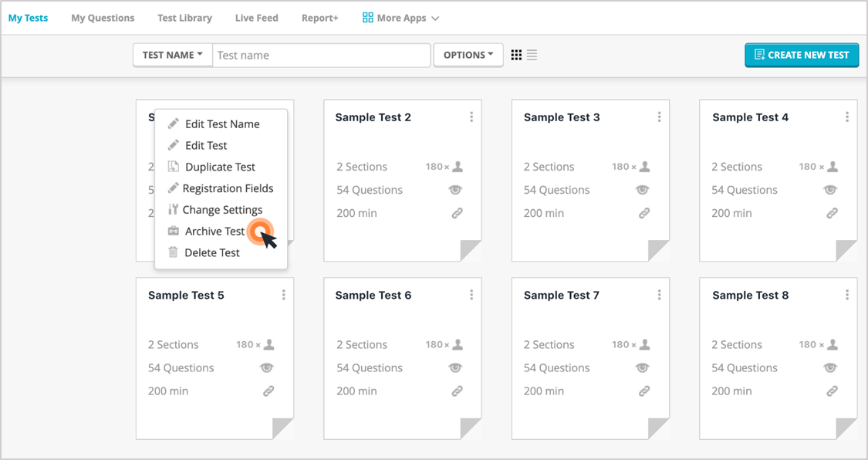This screenshot has height=460, width=868.
Task: Click link icon on Sample Test 3
Action: [643, 213]
